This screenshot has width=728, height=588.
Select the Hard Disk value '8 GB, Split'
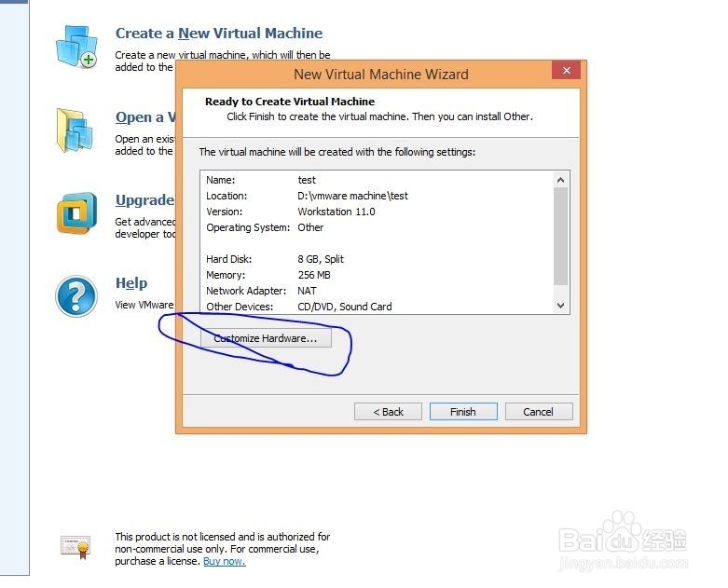321,259
